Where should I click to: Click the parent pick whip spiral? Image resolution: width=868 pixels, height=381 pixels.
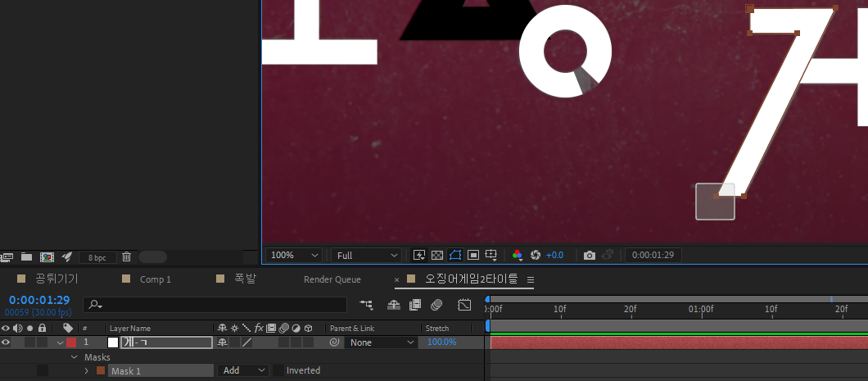334,342
